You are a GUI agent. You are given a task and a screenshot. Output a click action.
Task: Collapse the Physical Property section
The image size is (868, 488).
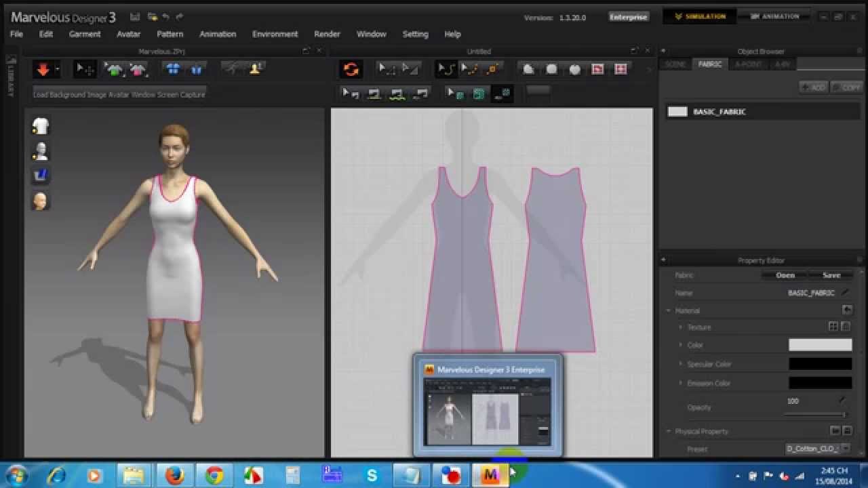tap(668, 431)
